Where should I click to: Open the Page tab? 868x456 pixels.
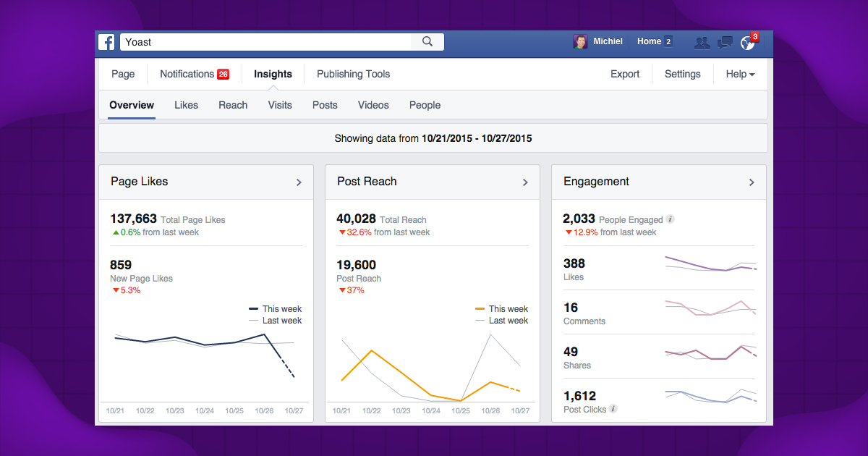(x=123, y=74)
